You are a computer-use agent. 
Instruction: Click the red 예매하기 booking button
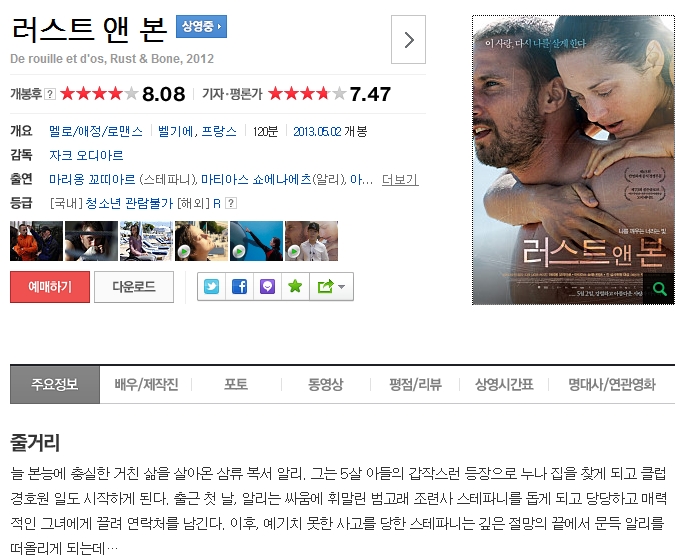click(x=50, y=287)
